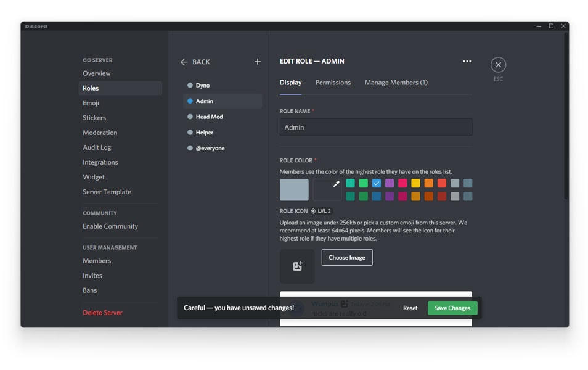
Task: Click the 'Discord' title bar text
Action: click(x=36, y=27)
